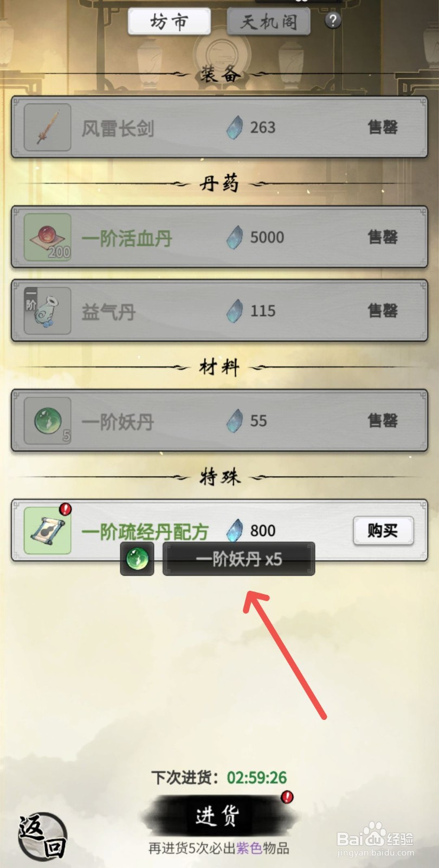Tap the 益气丹 bottle icon
Viewport: 439px width, 868px height.
point(48,311)
